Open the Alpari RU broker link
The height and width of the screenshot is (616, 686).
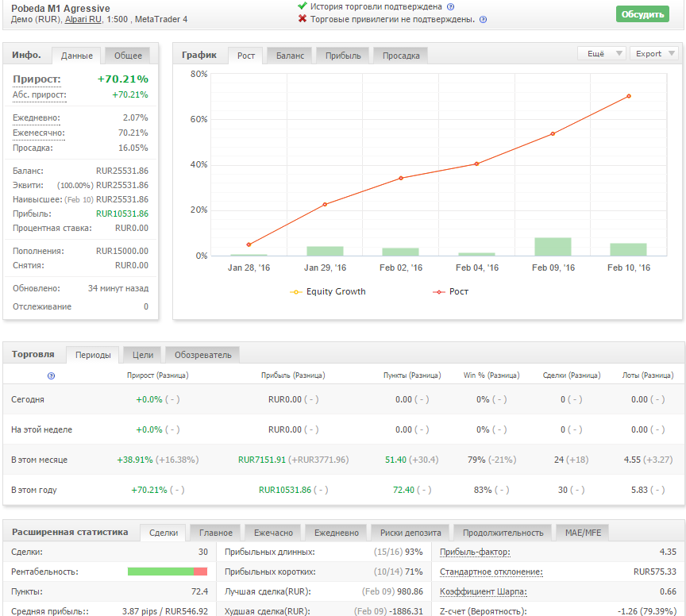pos(83,19)
